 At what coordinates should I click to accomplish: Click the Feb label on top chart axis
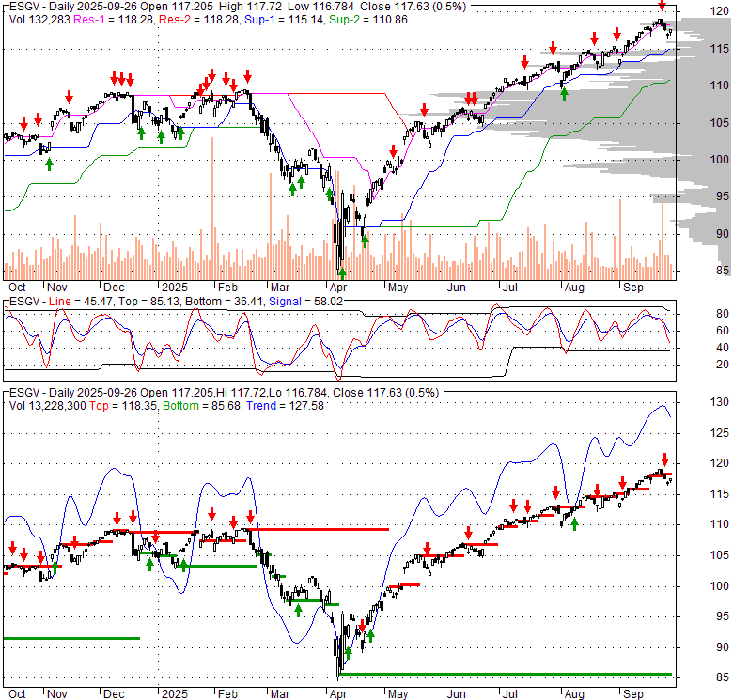pyautogui.click(x=227, y=288)
